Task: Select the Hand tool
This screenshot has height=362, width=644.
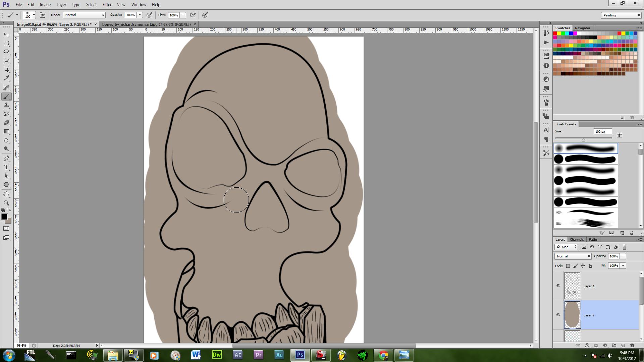Action: [x=6, y=194]
